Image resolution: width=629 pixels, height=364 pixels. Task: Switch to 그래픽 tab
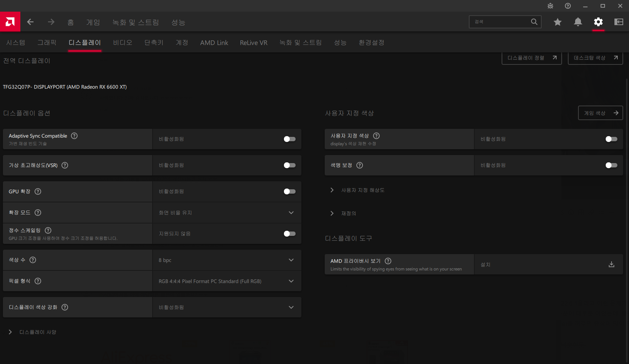pos(47,43)
